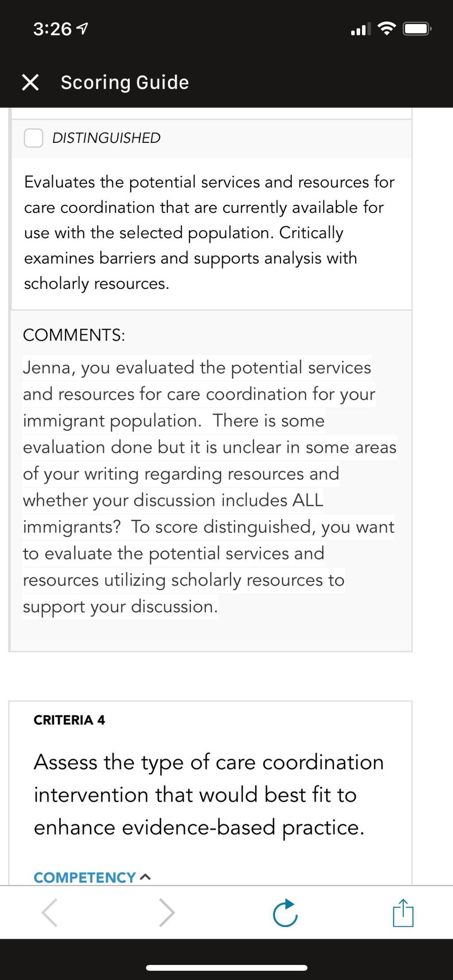Tap the home indicator bar
This screenshot has height=980, width=453.
226,968
